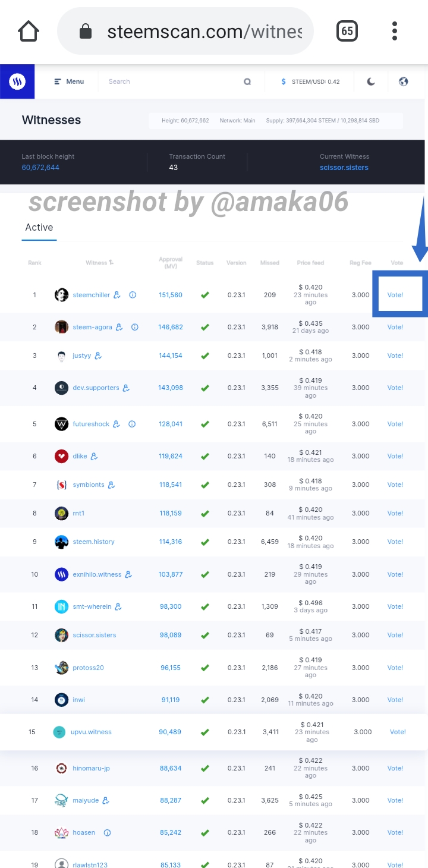Vote for the steem.history witness

point(395,542)
